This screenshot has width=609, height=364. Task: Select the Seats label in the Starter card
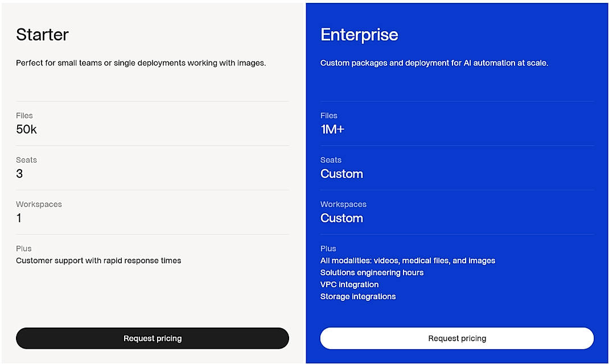pos(26,160)
